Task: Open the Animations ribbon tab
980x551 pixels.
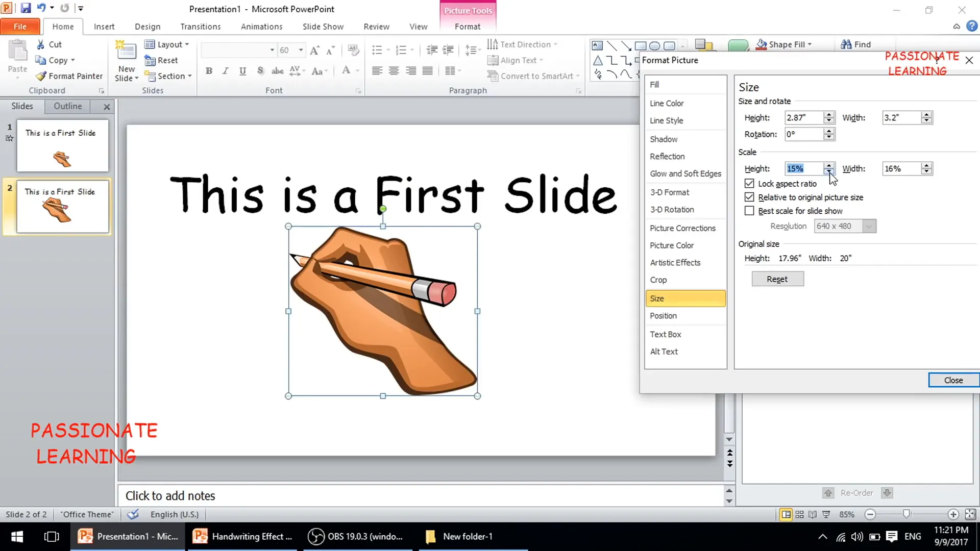Action: click(x=261, y=27)
